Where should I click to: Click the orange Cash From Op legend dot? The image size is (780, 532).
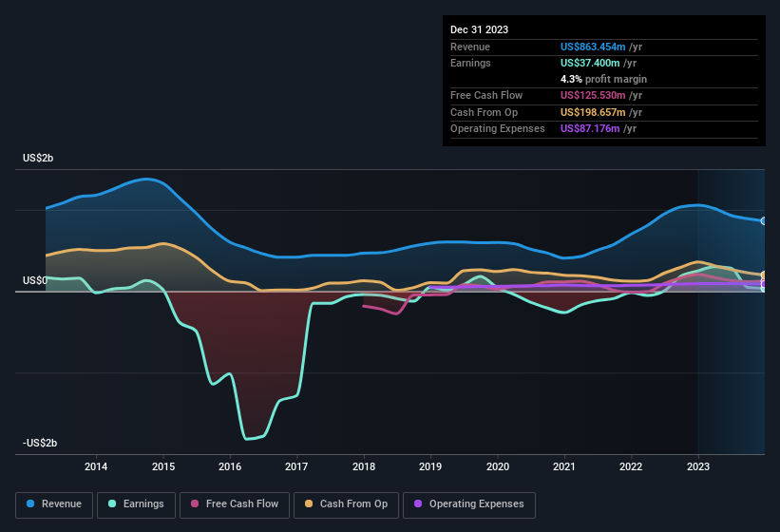point(309,504)
